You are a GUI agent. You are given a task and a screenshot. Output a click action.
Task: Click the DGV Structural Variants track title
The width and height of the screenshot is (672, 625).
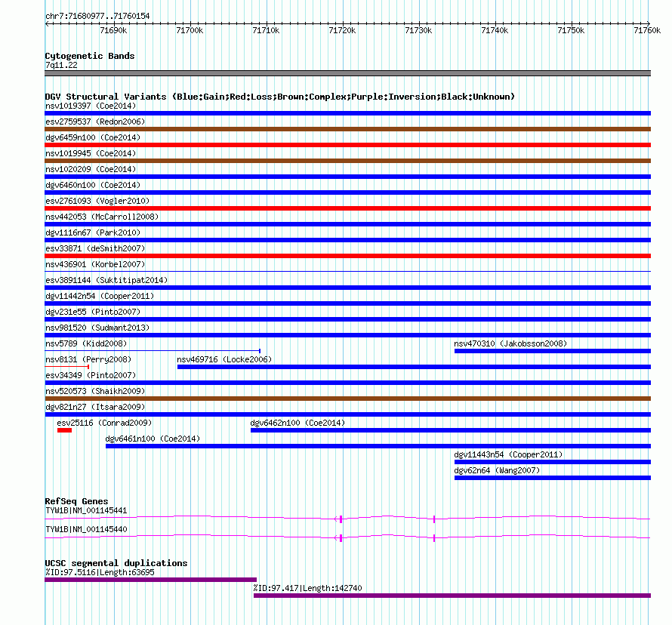click(x=279, y=97)
